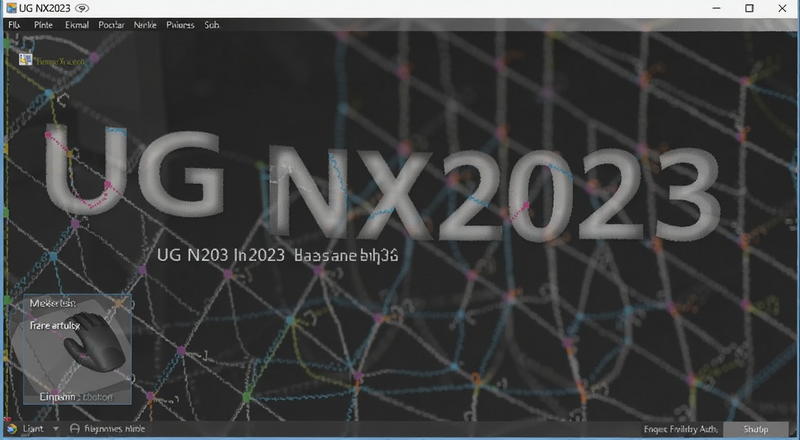Click the frare artulty label in the preview panel
This screenshot has width=800, height=440.
pyautogui.click(x=55, y=325)
